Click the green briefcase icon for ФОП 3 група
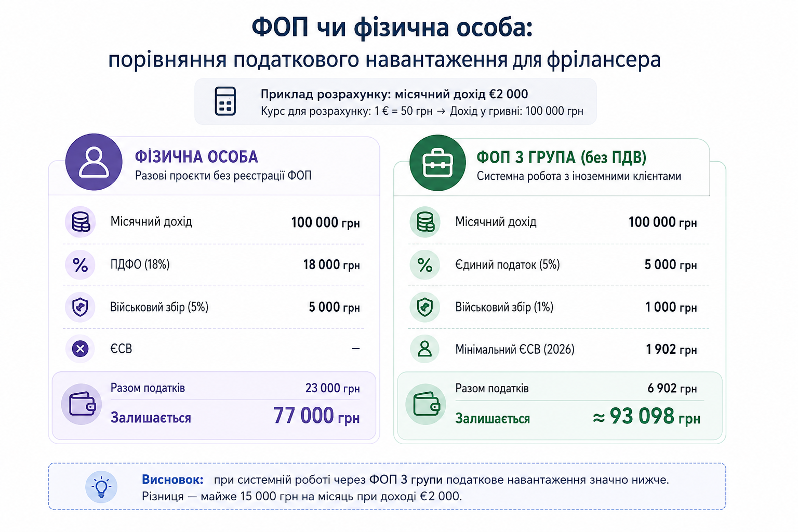The image size is (798, 532). click(438, 163)
